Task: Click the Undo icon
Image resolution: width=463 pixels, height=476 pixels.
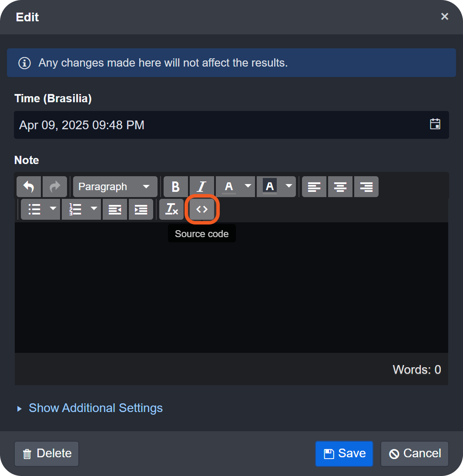Action: [x=28, y=186]
